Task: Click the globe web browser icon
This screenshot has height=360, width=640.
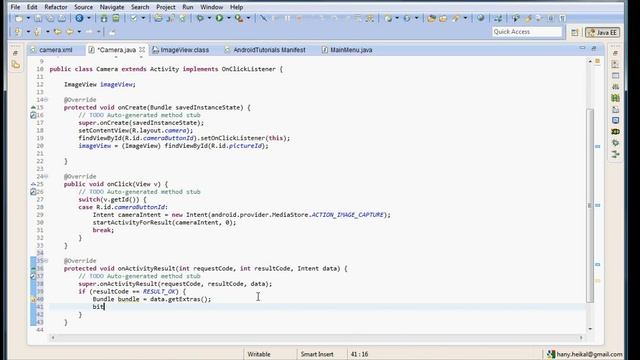Action: (481, 18)
